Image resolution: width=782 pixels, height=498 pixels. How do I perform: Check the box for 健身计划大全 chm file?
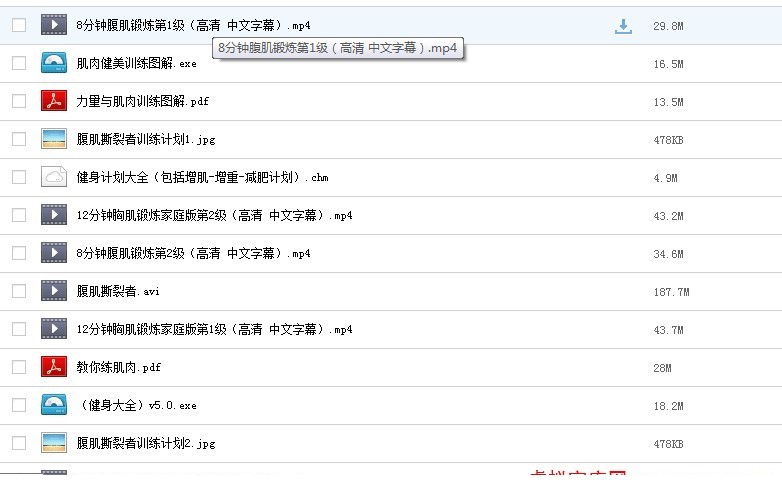tap(19, 177)
